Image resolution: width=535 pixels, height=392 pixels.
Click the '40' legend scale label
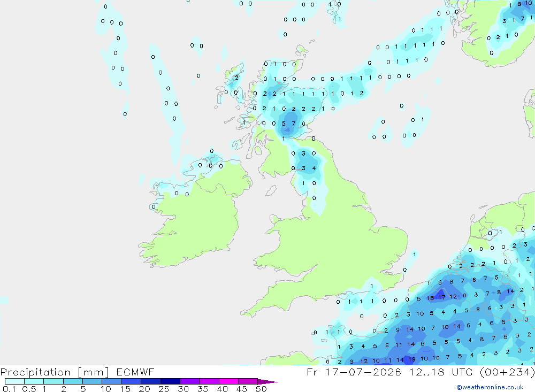222,389
